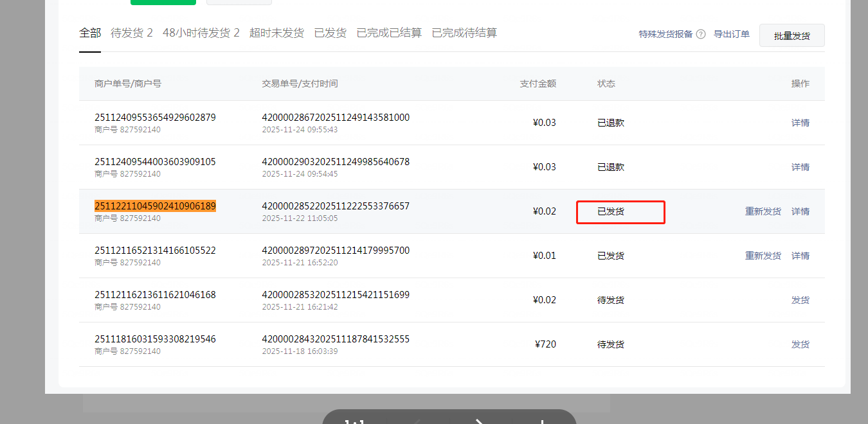Open the 特殊发货报备 help question-mark icon
The image size is (868, 424).
pos(701,34)
